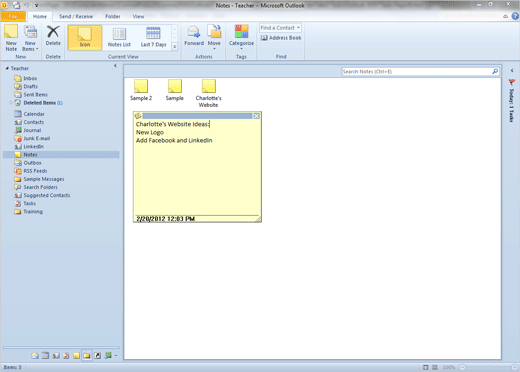The image size is (520, 372).
Task: Click the sticky note's resize grip corner
Action: (x=258, y=219)
